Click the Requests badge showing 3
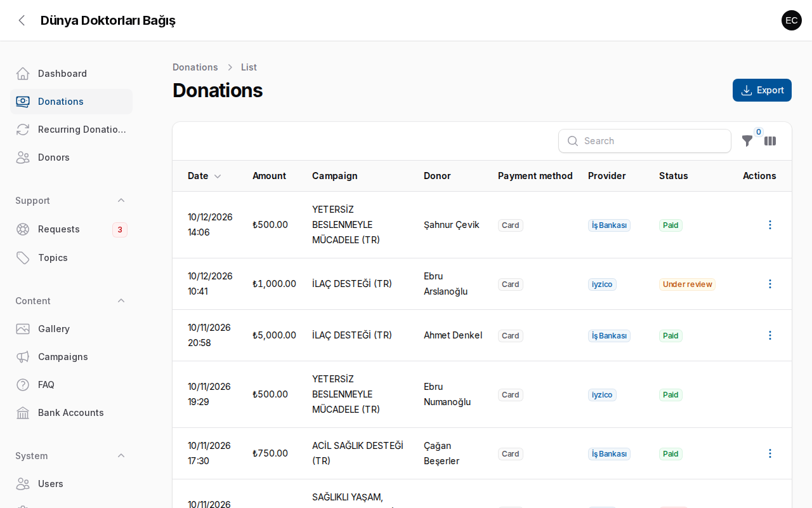This screenshot has height=508, width=812. point(120,230)
